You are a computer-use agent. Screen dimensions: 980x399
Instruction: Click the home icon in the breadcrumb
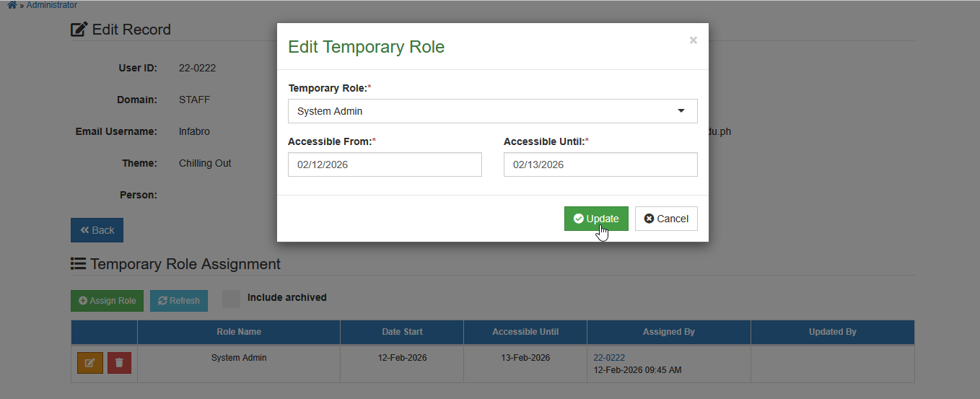click(12, 5)
